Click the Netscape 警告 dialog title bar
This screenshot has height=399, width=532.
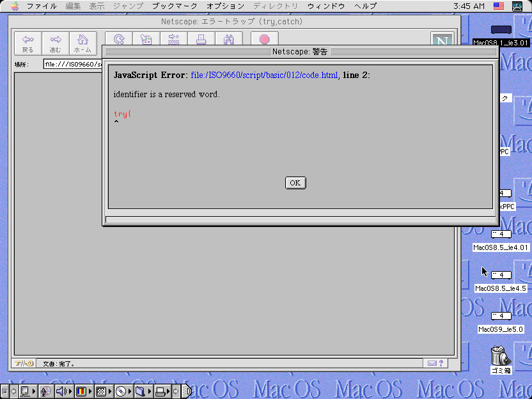[301, 51]
